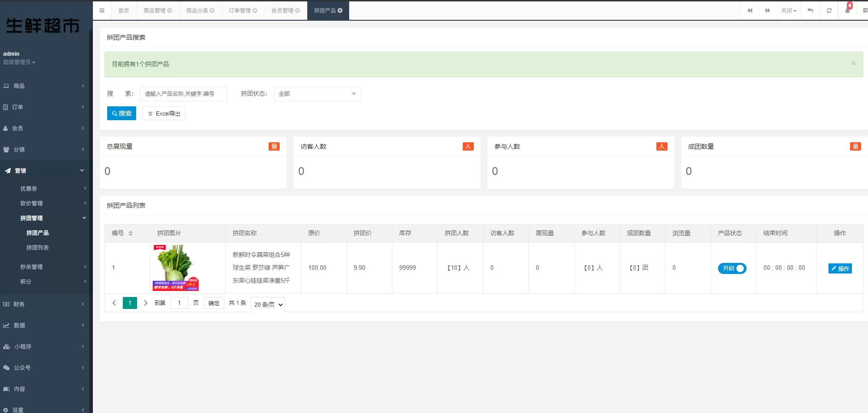Open the 关闭 tab options dropdown
Screen dimensions: 868x413
click(788, 11)
